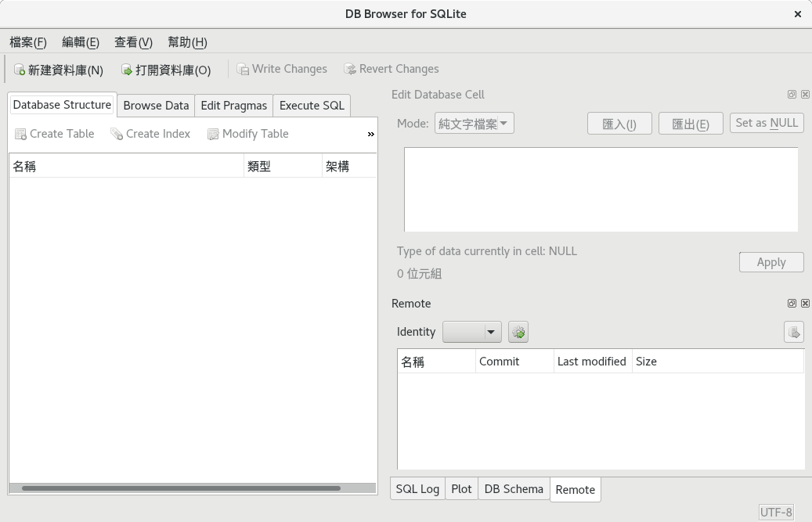Switch to the Browse Data tab

pyautogui.click(x=156, y=106)
